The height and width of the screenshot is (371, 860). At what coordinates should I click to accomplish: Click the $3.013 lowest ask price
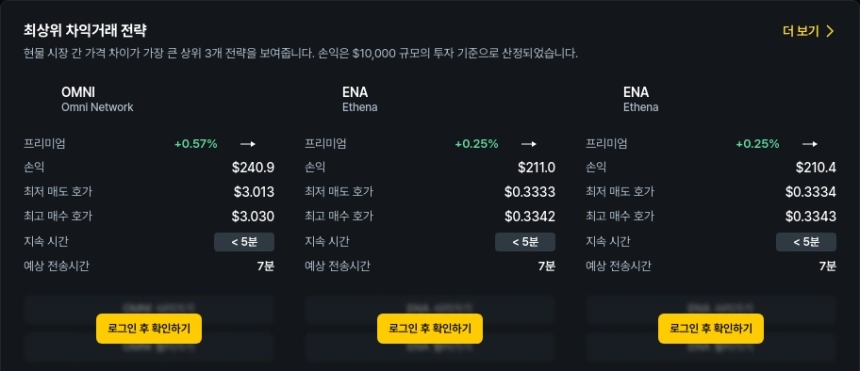pyautogui.click(x=253, y=192)
